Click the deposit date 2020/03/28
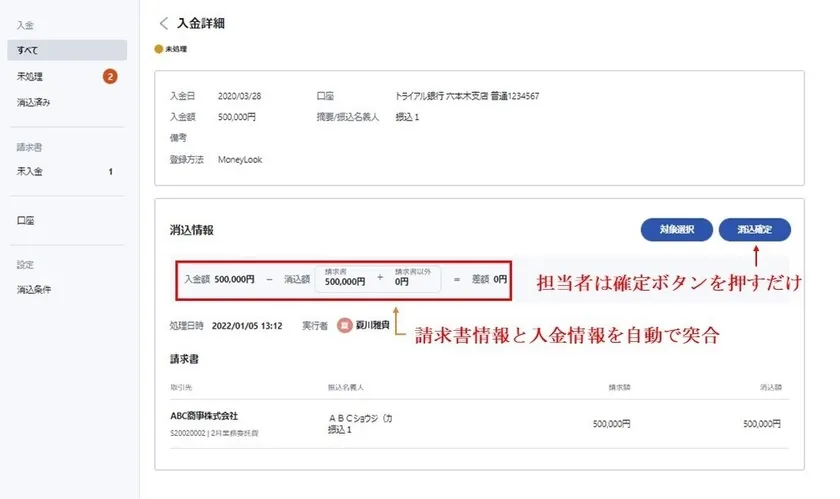The width and height of the screenshot is (840, 499). pos(239,96)
